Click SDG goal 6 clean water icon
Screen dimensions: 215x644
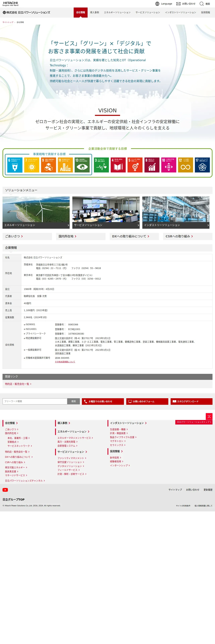tap(15, 165)
